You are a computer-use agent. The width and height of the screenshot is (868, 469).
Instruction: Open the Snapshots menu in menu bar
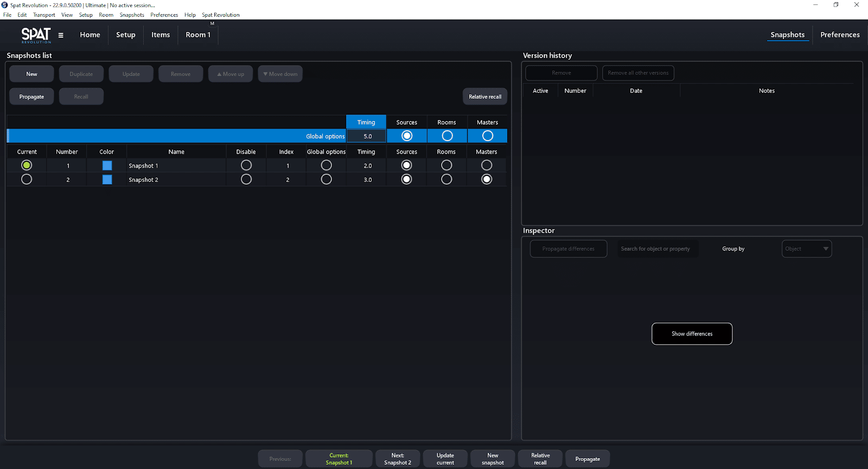(x=132, y=15)
